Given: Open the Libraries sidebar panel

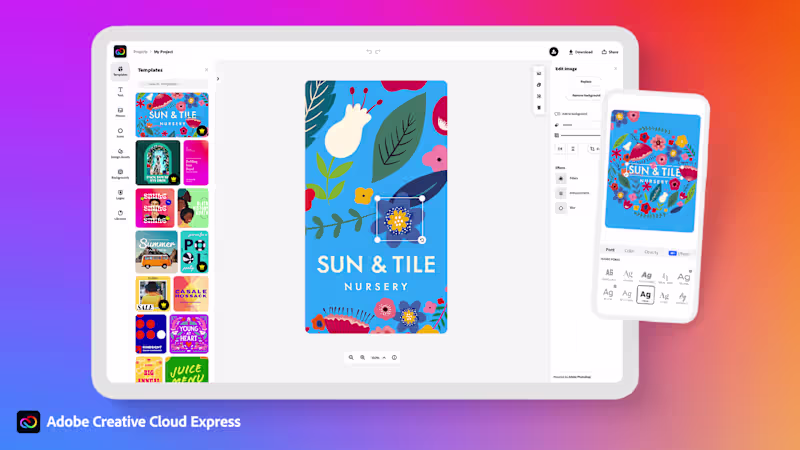Looking at the screenshot, I should [120, 215].
